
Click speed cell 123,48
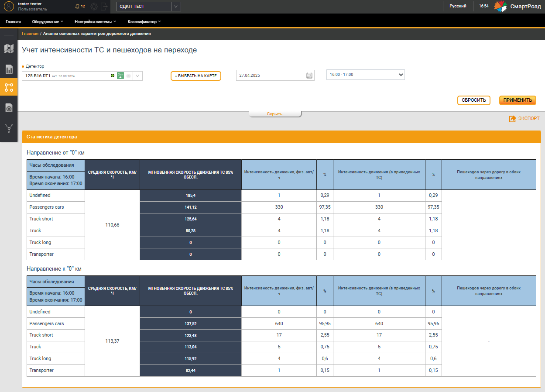pos(191,335)
